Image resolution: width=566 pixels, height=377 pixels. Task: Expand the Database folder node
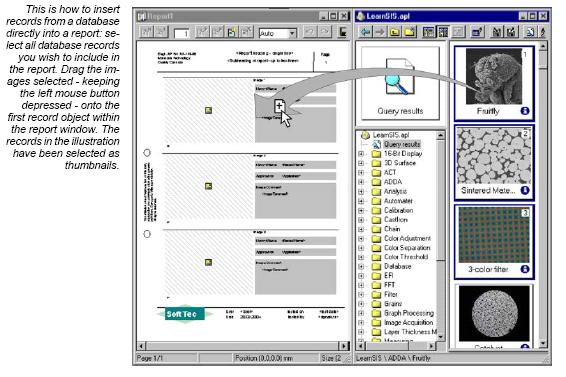pos(361,266)
